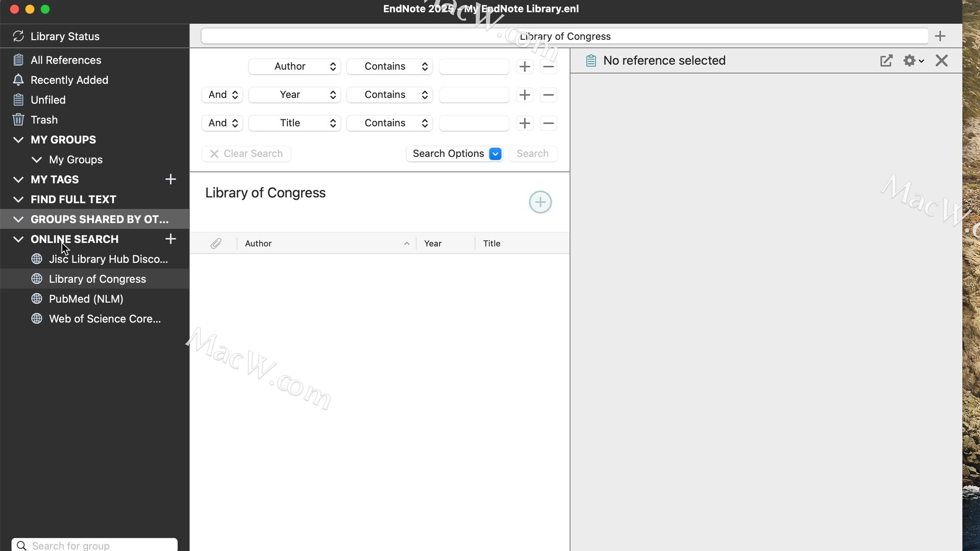This screenshot has height=551, width=980.
Task: Click plus button at top right of toolbar
Action: click(940, 36)
